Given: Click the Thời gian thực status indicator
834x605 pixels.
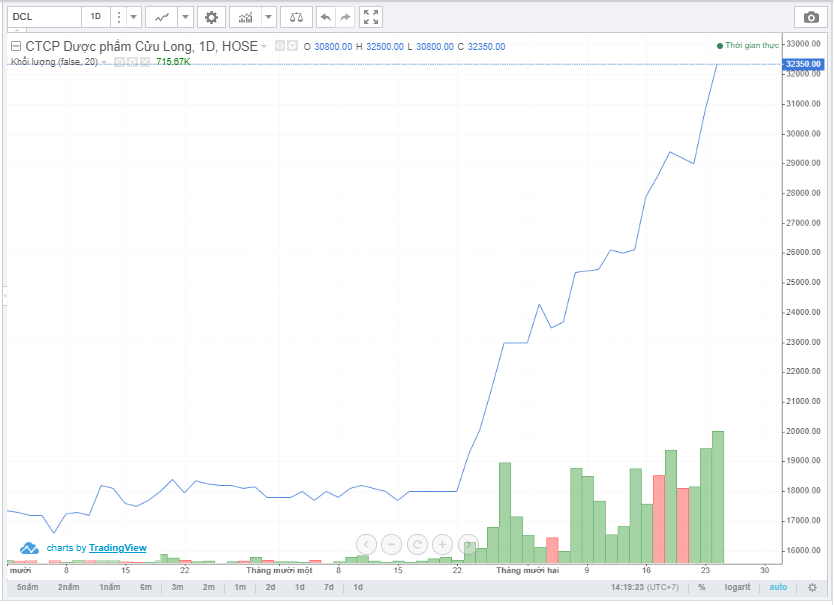Looking at the screenshot, I should [748, 45].
